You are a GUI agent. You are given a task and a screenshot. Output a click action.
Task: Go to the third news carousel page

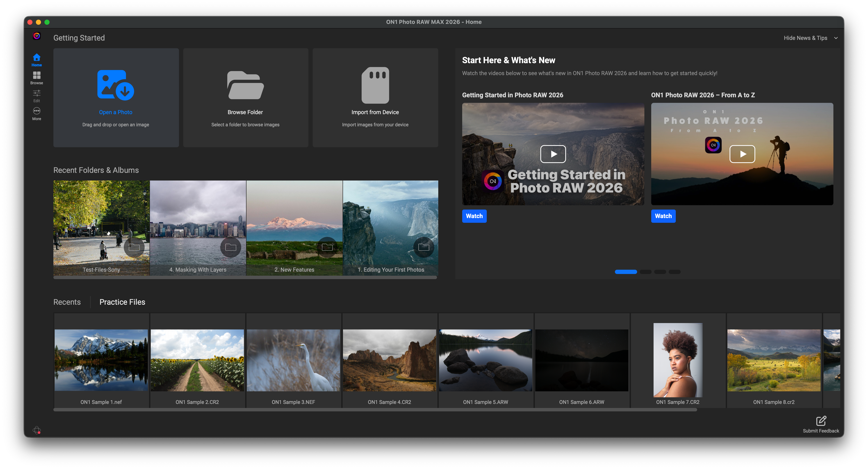[x=660, y=272]
